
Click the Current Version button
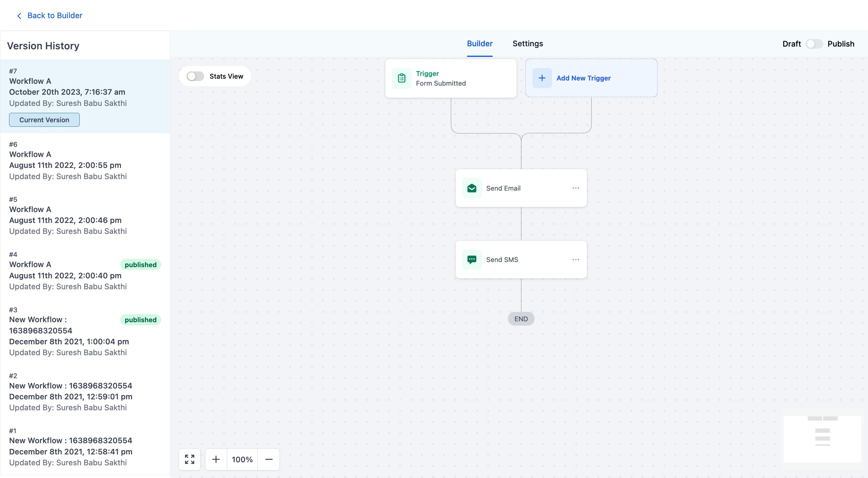pyautogui.click(x=44, y=120)
